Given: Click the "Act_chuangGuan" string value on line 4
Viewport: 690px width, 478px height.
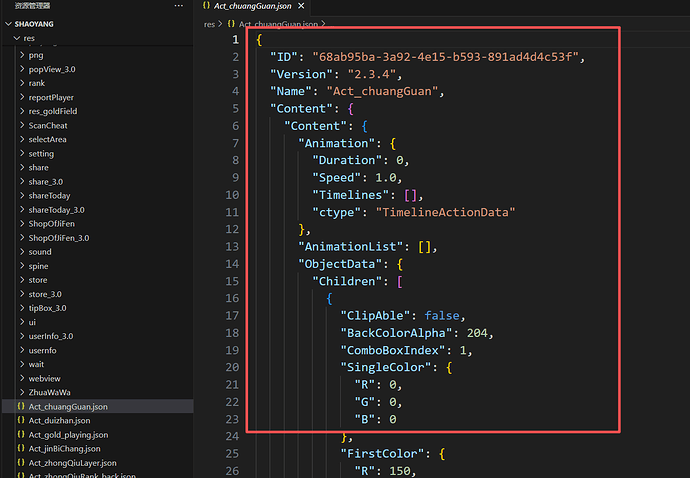Looking at the screenshot, I should tap(382, 91).
